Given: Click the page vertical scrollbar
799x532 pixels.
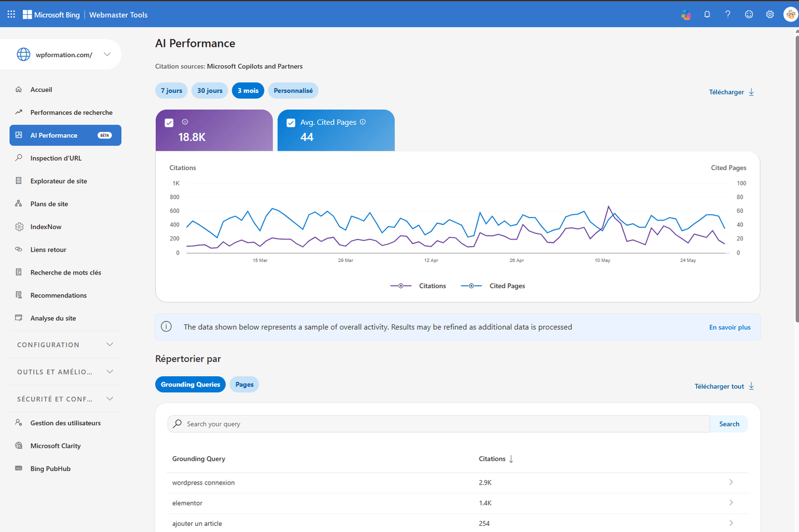Looking at the screenshot, I should tap(797, 179).
